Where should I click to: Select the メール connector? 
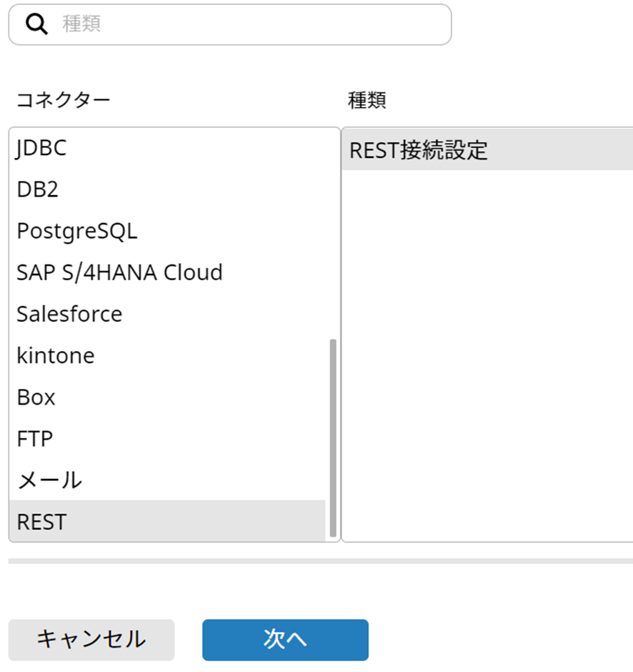[49, 480]
